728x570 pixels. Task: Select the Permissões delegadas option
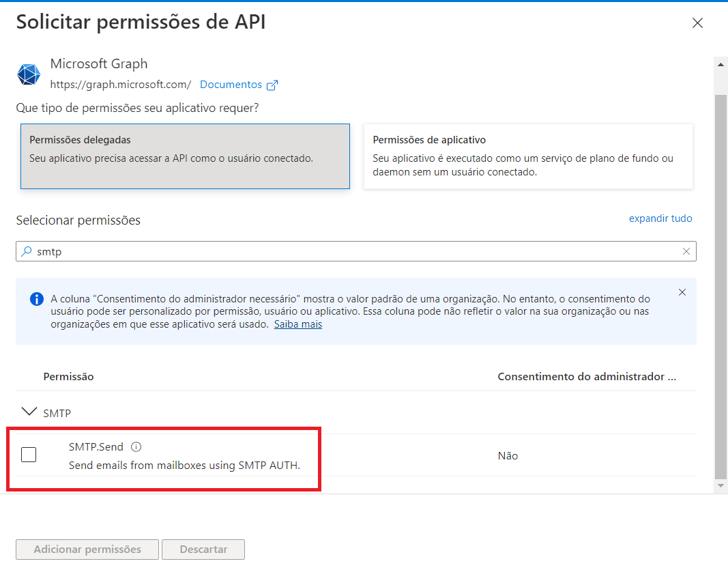tap(185, 156)
